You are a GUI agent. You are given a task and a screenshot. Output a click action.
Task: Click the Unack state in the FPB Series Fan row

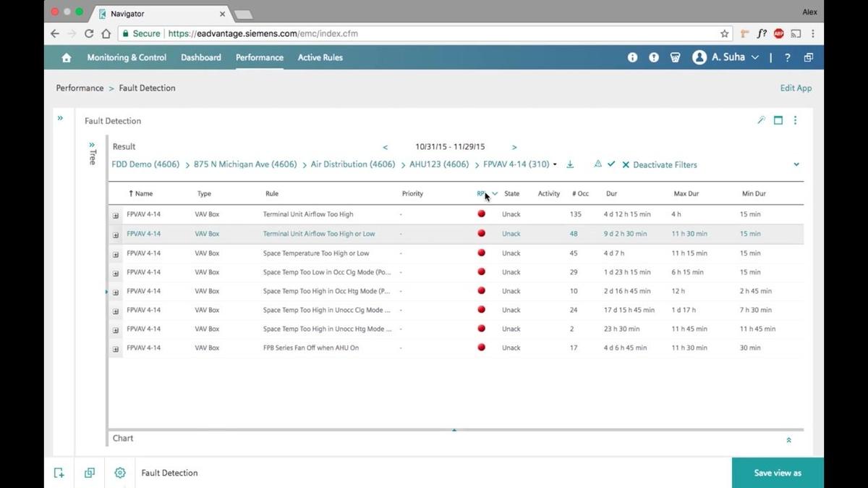click(x=511, y=348)
